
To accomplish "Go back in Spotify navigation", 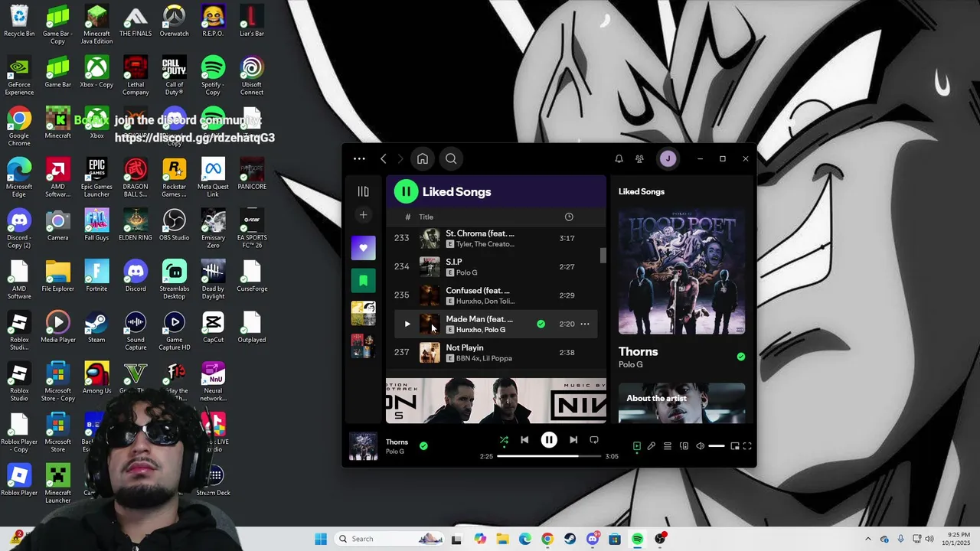I will [384, 159].
